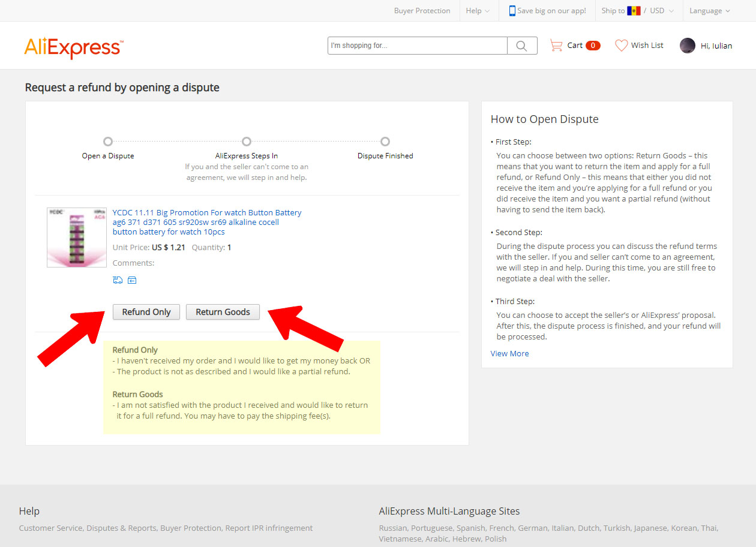Open footer Buyer Protection link

click(190, 528)
